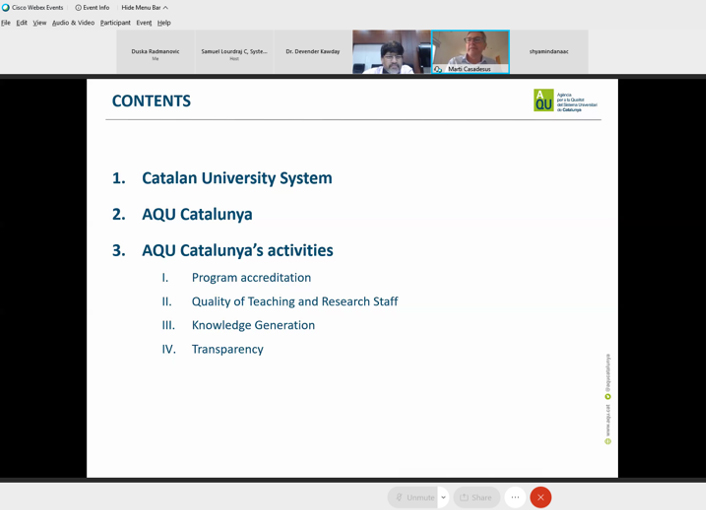Collapse menu with Hide Menu Bar
The height and width of the screenshot is (510, 706).
coord(145,8)
